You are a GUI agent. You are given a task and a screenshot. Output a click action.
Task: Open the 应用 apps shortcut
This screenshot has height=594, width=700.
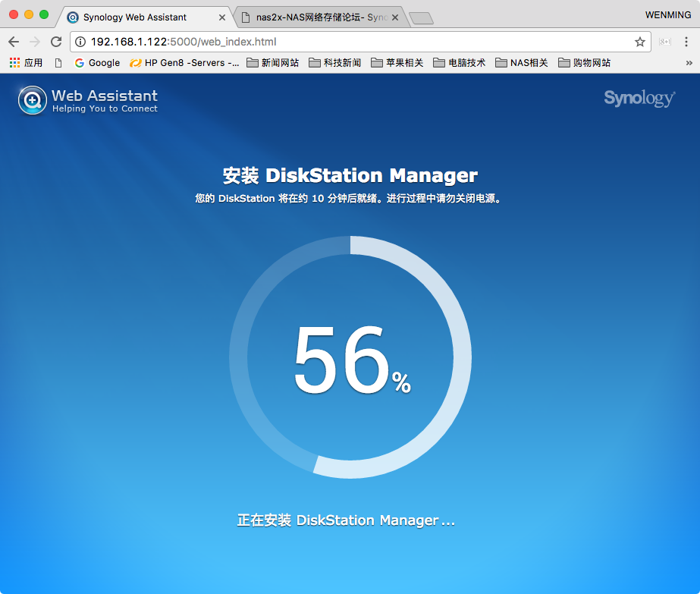[26, 63]
